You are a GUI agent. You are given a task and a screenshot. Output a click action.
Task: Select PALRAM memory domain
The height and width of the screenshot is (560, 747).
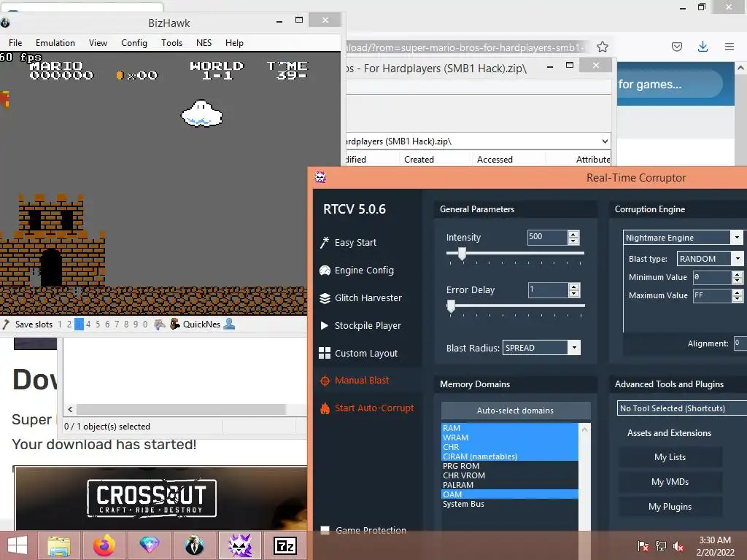pyautogui.click(x=510, y=485)
